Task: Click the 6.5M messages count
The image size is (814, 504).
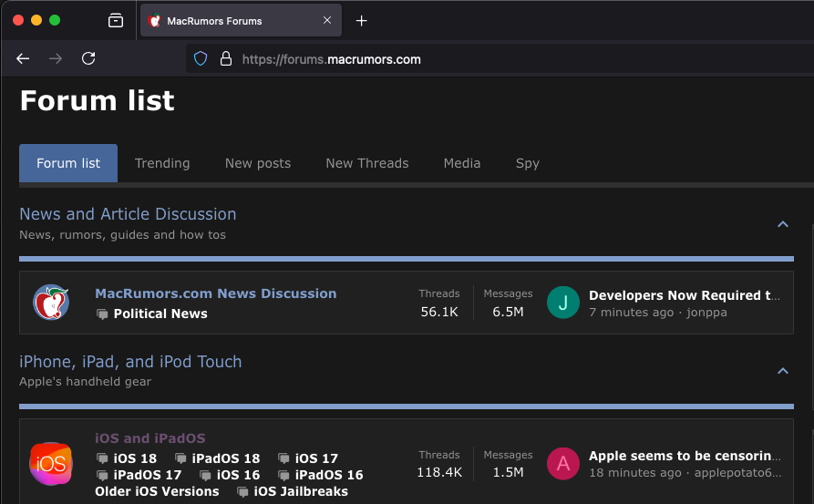Action: pos(508,312)
